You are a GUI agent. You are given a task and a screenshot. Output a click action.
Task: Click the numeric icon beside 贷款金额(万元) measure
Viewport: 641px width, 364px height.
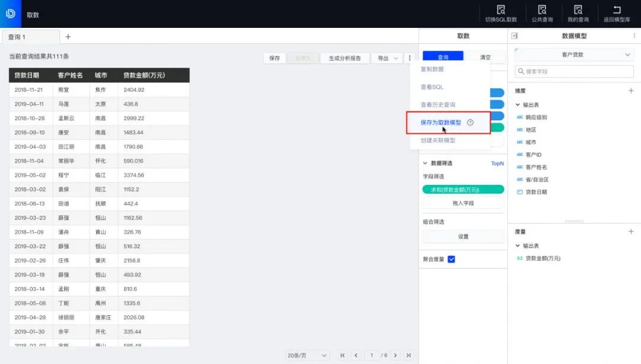coord(519,258)
